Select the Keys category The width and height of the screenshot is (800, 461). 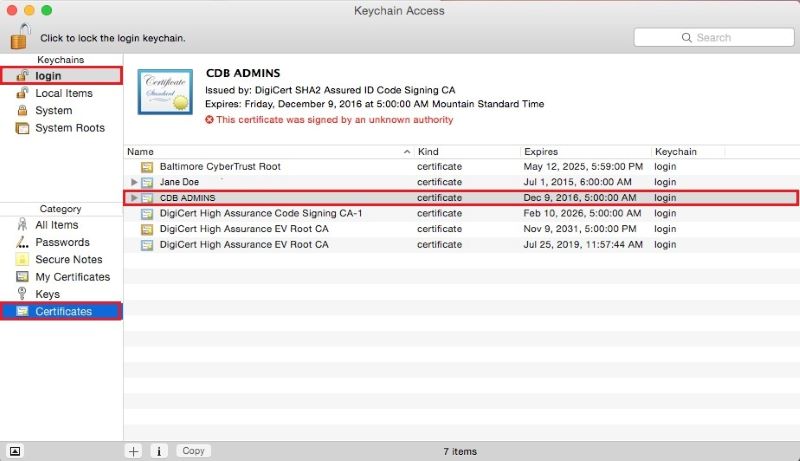pyautogui.click(x=47, y=294)
